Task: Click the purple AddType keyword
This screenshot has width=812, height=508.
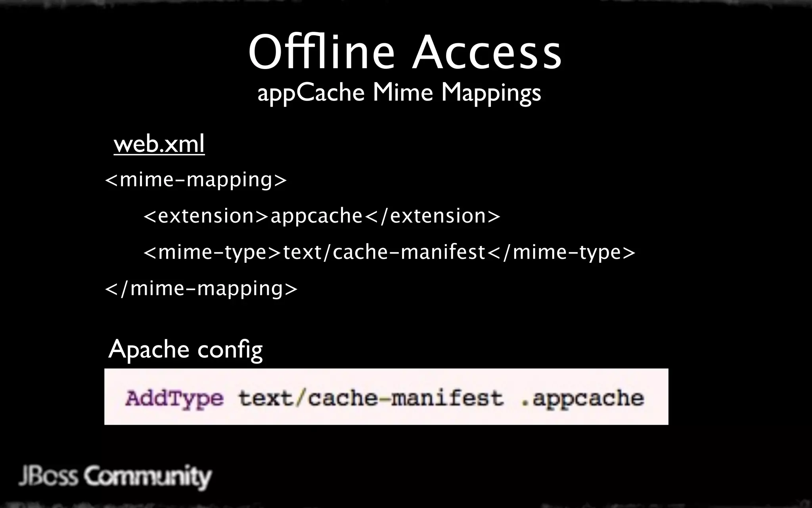Action: [x=174, y=398]
